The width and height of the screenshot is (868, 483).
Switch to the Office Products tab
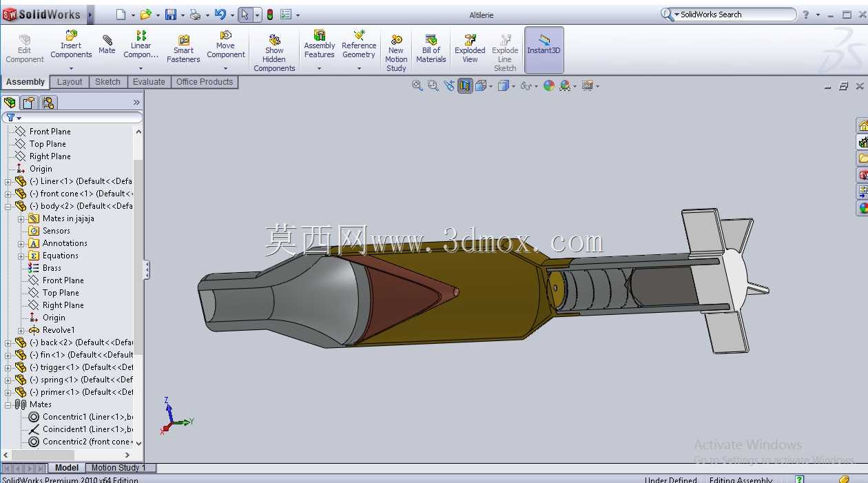coord(205,82)
